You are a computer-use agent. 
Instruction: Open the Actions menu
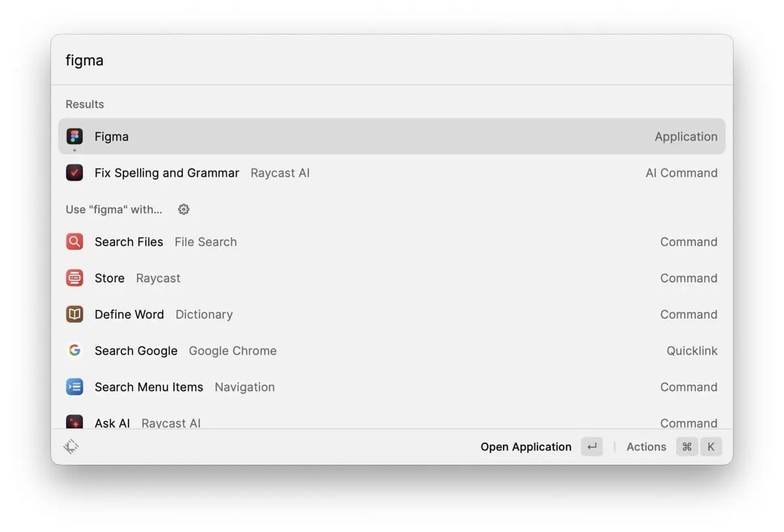tap(646, 447)
